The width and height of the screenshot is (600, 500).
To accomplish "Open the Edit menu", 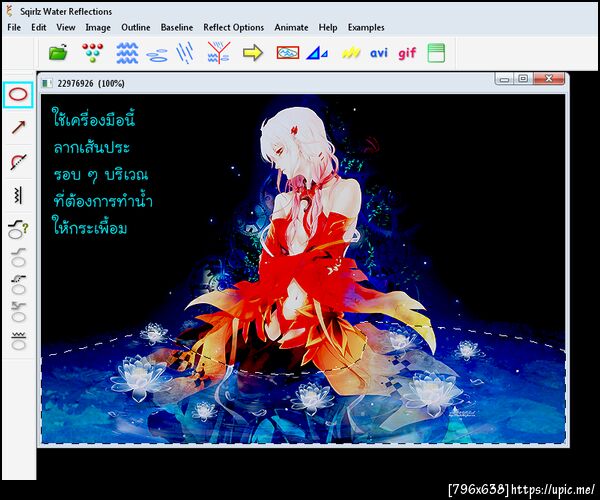I will (x=39, y=28).
